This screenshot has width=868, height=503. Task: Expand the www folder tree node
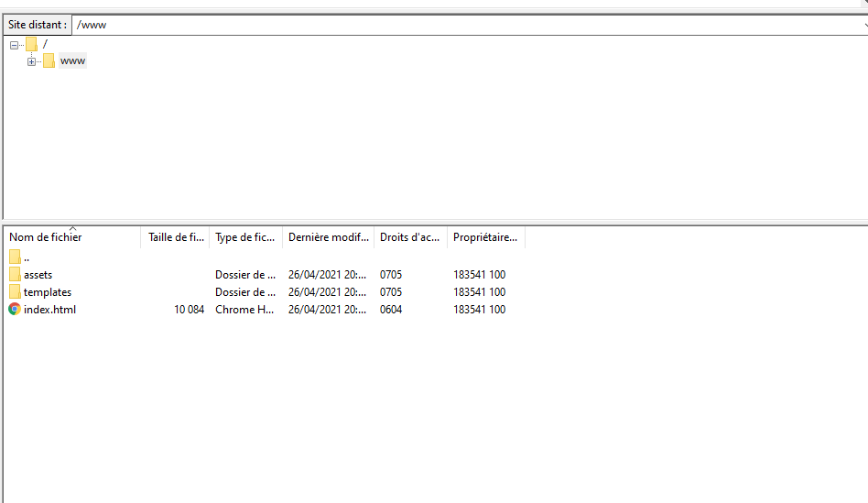(x=31, y=61)
